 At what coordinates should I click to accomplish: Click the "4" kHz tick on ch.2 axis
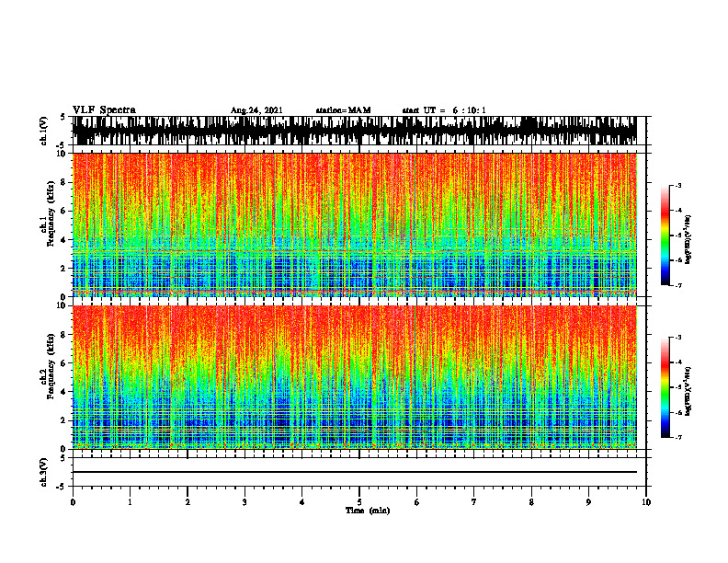tap(64, 392)
